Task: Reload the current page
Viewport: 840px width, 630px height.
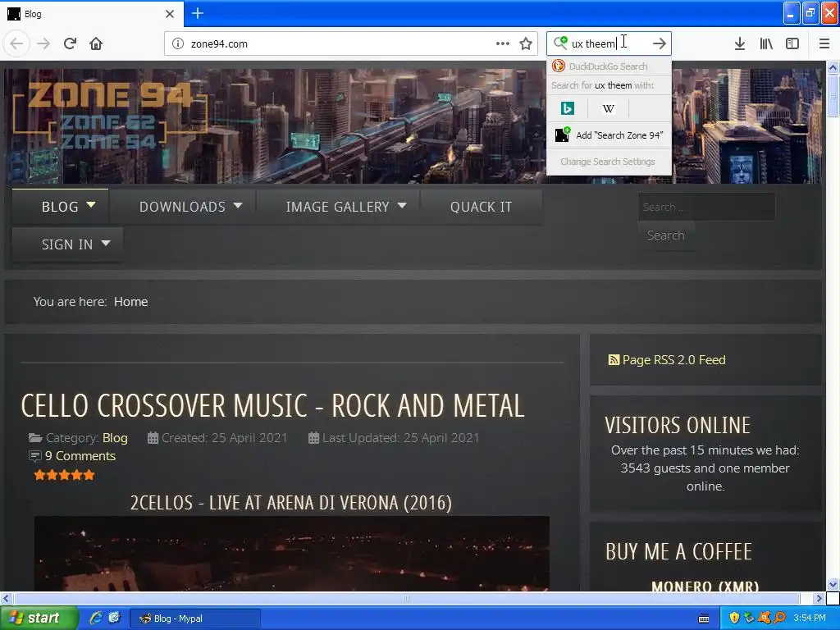Action: click(x=70, y=43)
